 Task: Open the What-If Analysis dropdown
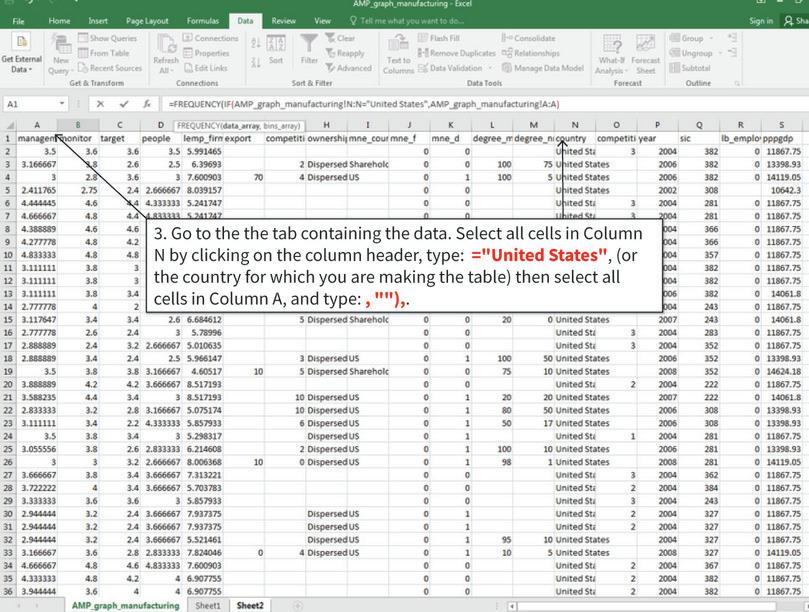pos(610,55)
